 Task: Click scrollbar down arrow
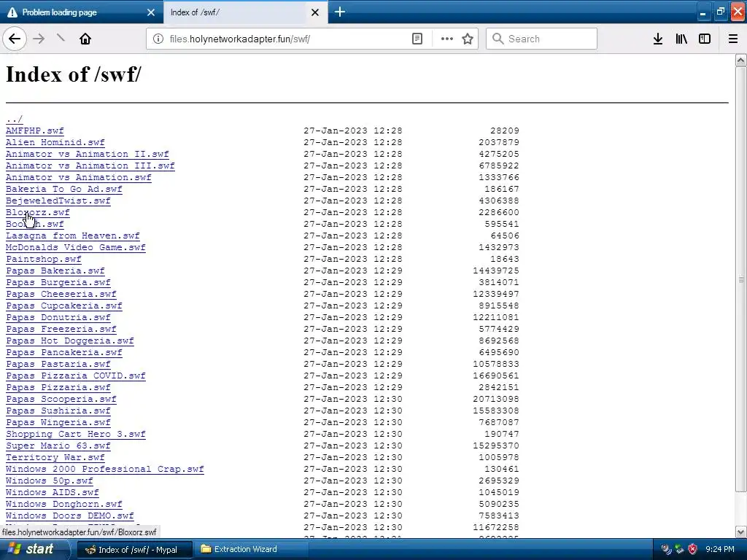(x=741, y=532)
